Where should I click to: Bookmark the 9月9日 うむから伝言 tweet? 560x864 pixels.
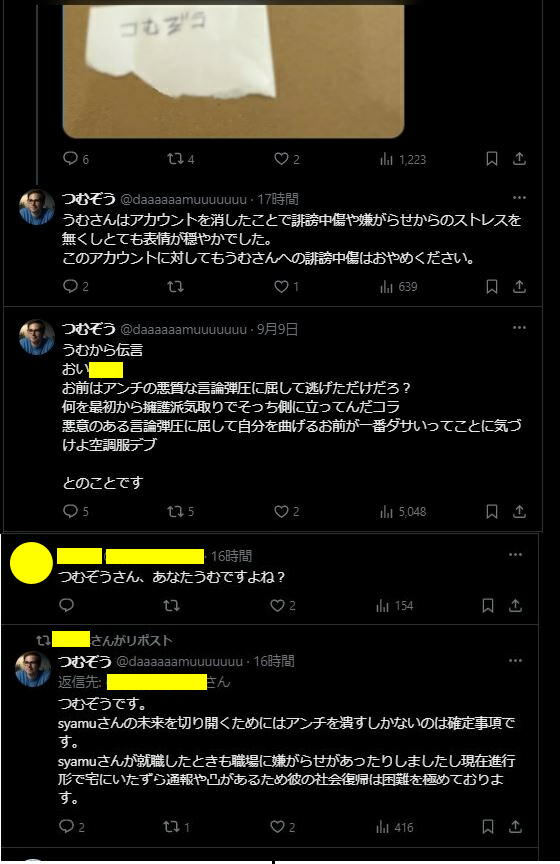[x=492, y=512]
